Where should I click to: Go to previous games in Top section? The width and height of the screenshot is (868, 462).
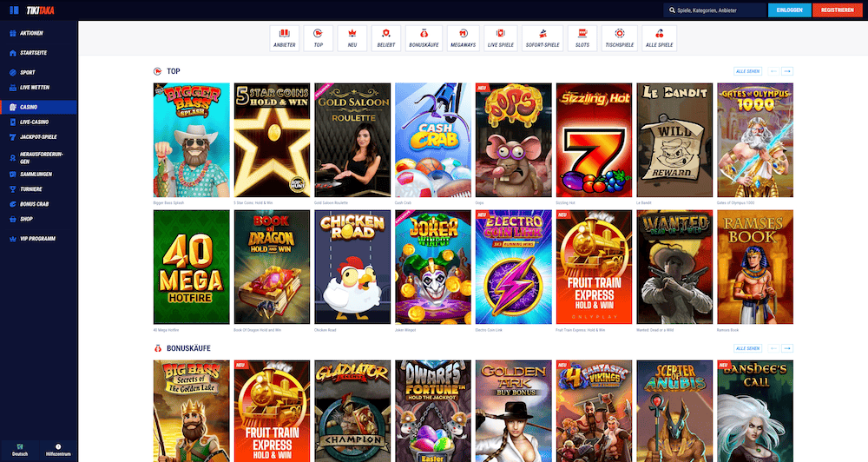click(x=773, y=71)
